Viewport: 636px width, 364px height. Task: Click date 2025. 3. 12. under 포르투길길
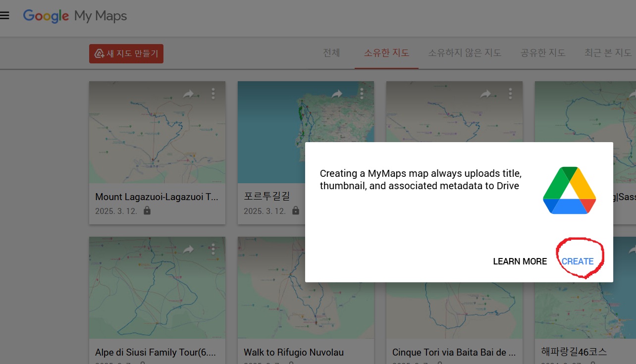pos(265,211)
